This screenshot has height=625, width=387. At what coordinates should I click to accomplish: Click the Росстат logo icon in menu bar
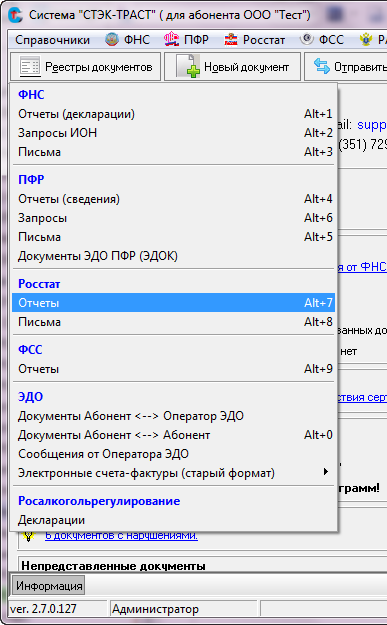tap(231, 39)
